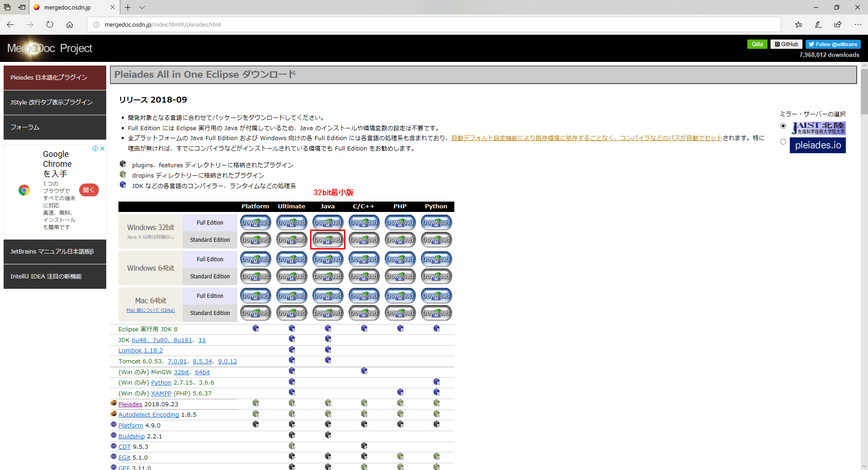868x470 pixels.
Task: Open the EGit link
Action: [x=124, y=458]
